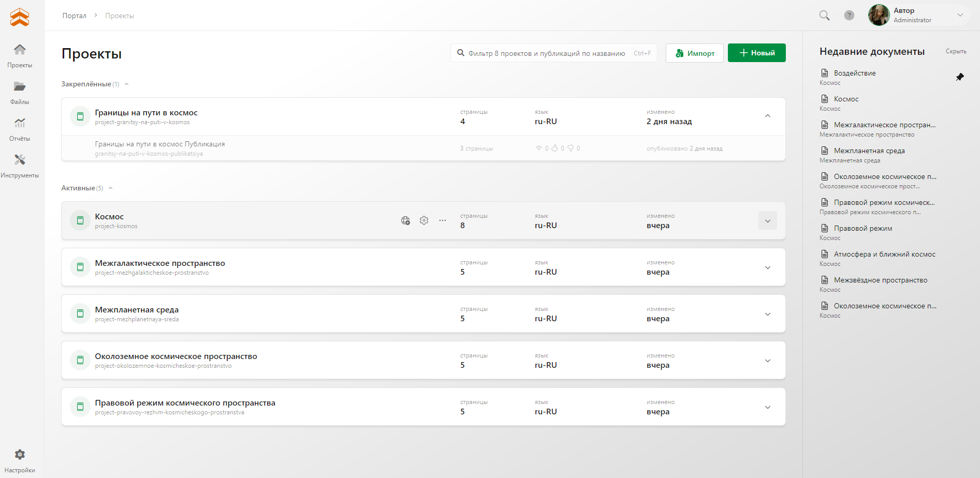The height and width of the screenshot is (478, 980).
Task: Expand the Правовой режим космического пространства row
Action: [768, 407]
